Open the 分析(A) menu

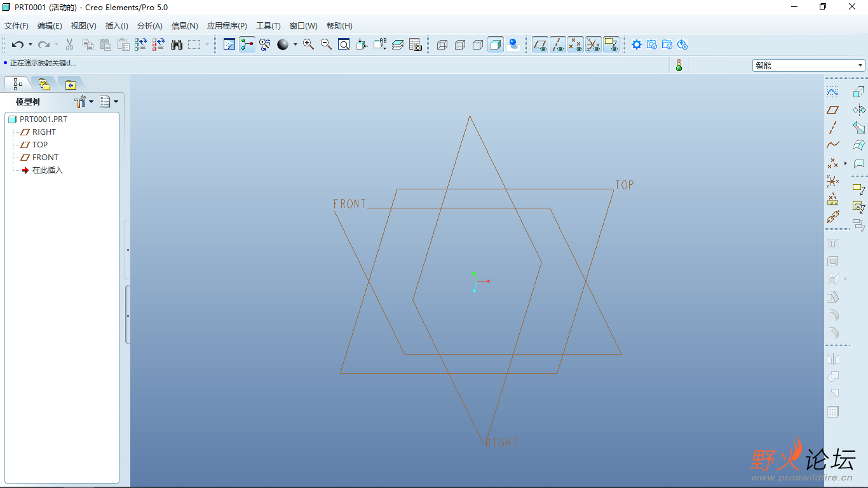pyautogui.click(x=149, y=26)
